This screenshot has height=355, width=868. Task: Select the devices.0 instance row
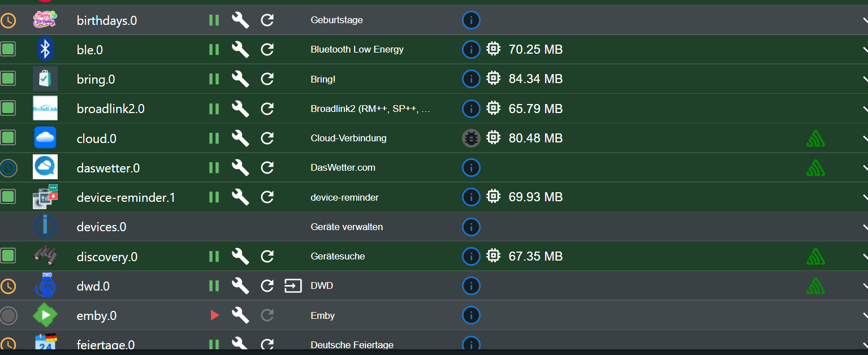coord(102,227)
